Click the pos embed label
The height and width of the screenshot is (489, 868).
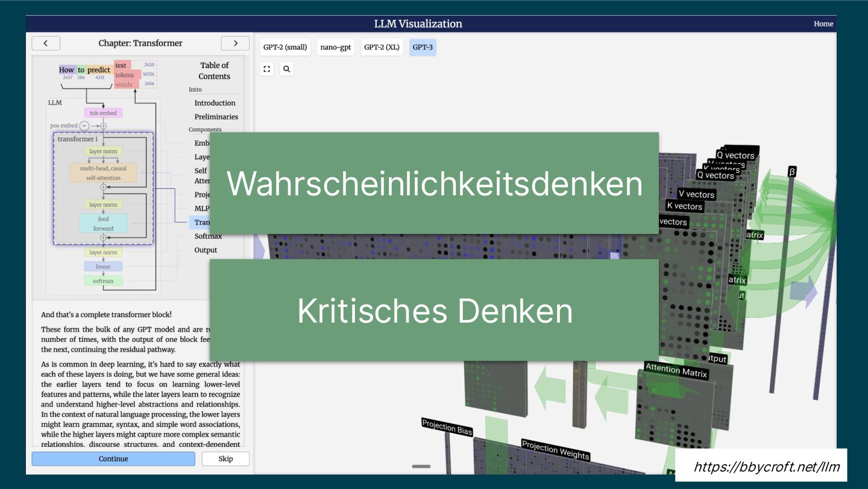(64, 125)
